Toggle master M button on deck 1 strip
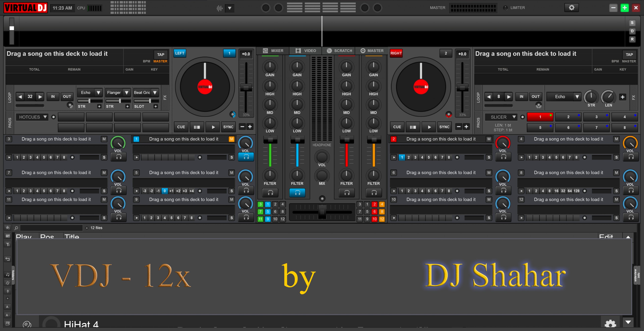This screenshot has height=331, width=644. (x=231, y=139)
